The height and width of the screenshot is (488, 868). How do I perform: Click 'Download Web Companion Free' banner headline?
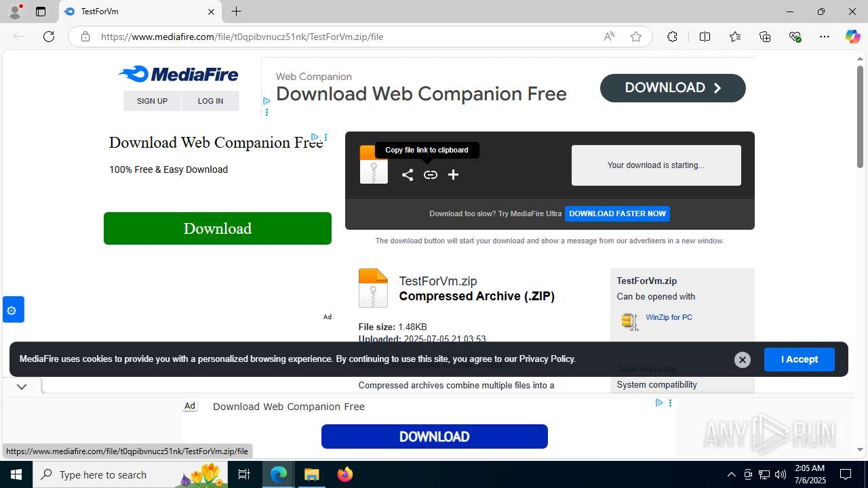pyautogui.click(x=421, y=94)
